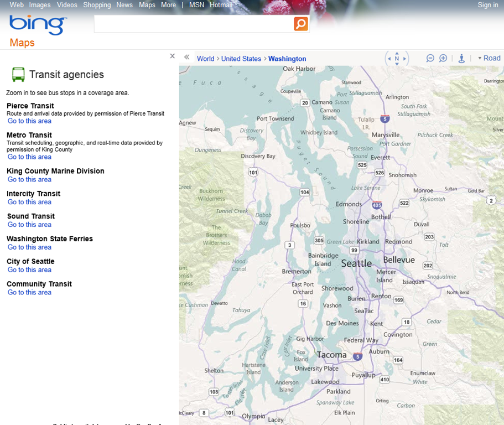Click the orange Maps heading link

[x=22, y=43]
